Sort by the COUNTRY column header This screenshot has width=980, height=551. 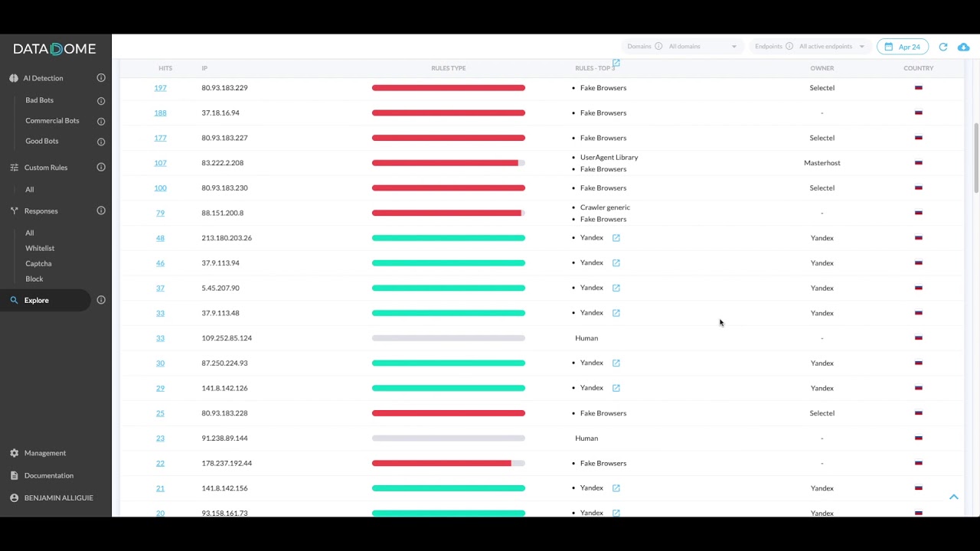[919, 68]
